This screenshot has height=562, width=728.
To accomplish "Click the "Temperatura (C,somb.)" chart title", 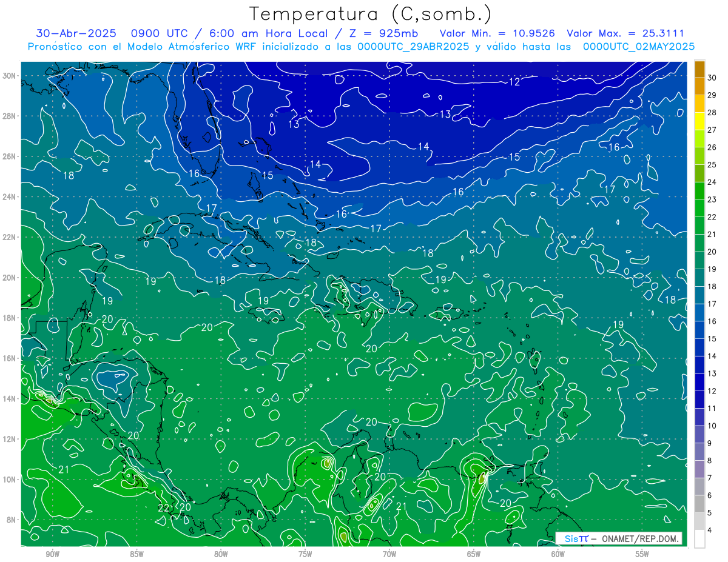I will click(371, 14).
